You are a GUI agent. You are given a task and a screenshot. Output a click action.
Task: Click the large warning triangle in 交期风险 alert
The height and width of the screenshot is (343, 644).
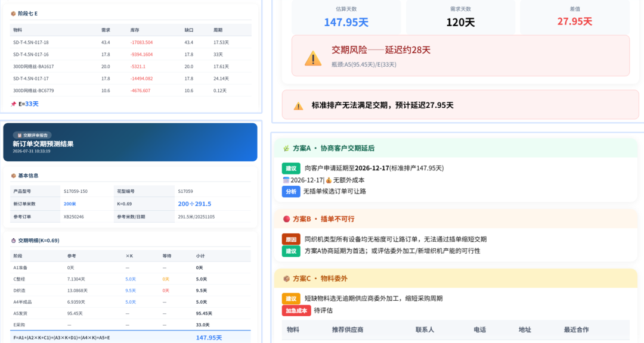(x=313, y=58)
